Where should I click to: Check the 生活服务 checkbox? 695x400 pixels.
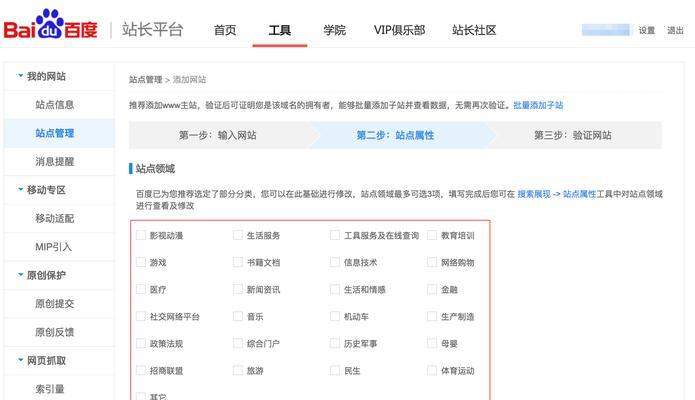coord(238,235)
